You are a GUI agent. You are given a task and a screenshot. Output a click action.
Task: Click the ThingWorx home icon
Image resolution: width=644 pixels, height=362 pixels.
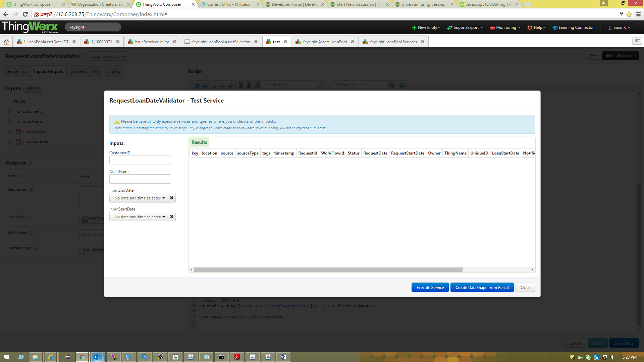6,42
